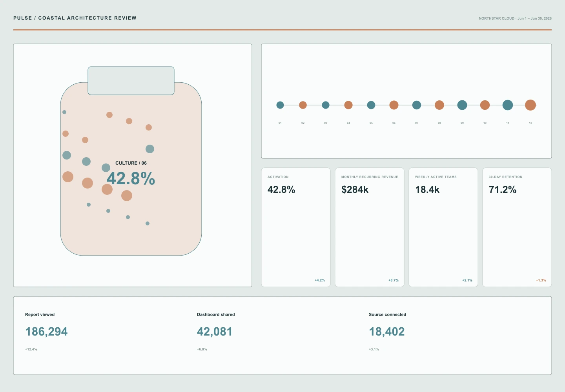Image resolution: width=565 pixels, height=392 pixels.
Task: Click the Culture / 06 label
Action: 131,163
